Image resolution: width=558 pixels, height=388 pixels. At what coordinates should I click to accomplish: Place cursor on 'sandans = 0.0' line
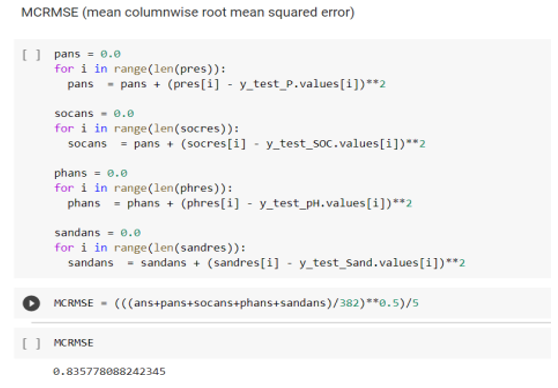coord(98,233)
